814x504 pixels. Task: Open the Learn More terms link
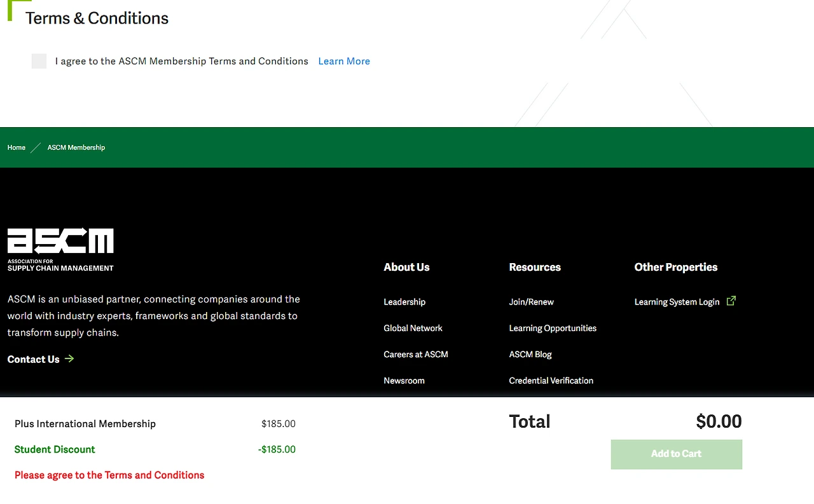tap(344, 61)
